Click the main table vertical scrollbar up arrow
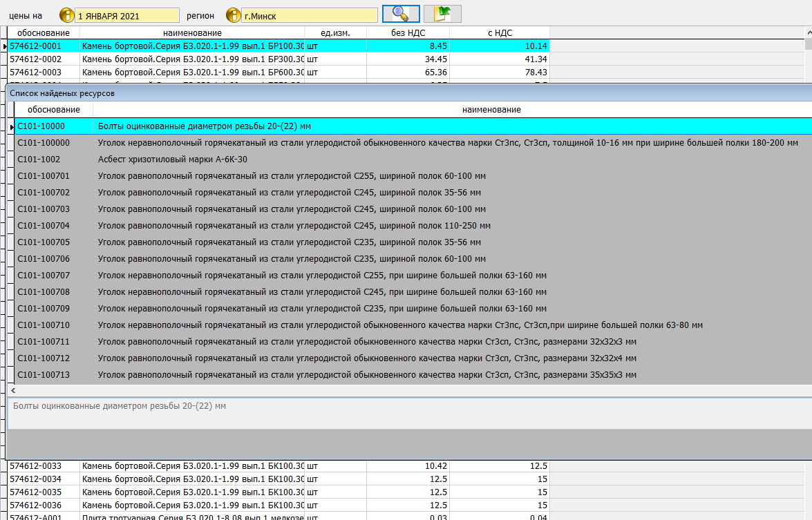The height and width of the screenshot is (520, 812). pos(809,32)
